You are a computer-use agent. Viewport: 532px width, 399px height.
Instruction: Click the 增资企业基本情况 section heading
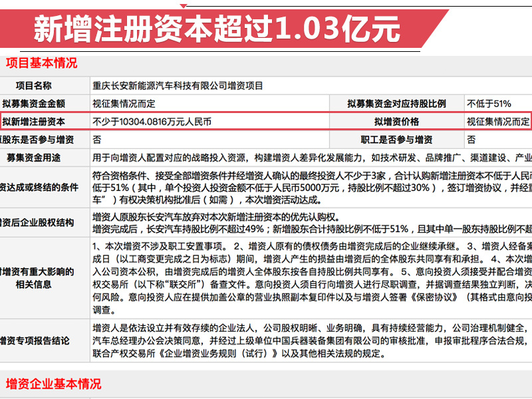[54, 384]
